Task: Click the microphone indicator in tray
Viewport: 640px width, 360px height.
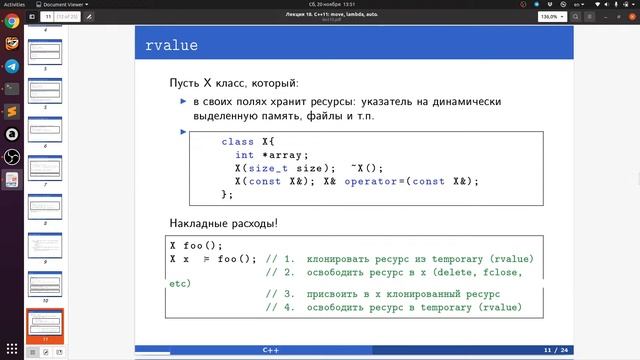Action: coord(616,4)
